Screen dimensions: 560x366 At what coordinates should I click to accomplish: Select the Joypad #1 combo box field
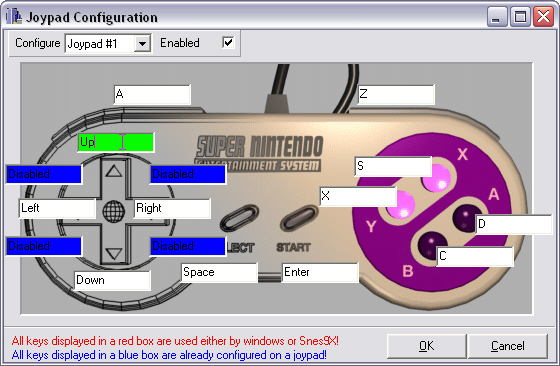pyautogui.click(x=108, y=44)
